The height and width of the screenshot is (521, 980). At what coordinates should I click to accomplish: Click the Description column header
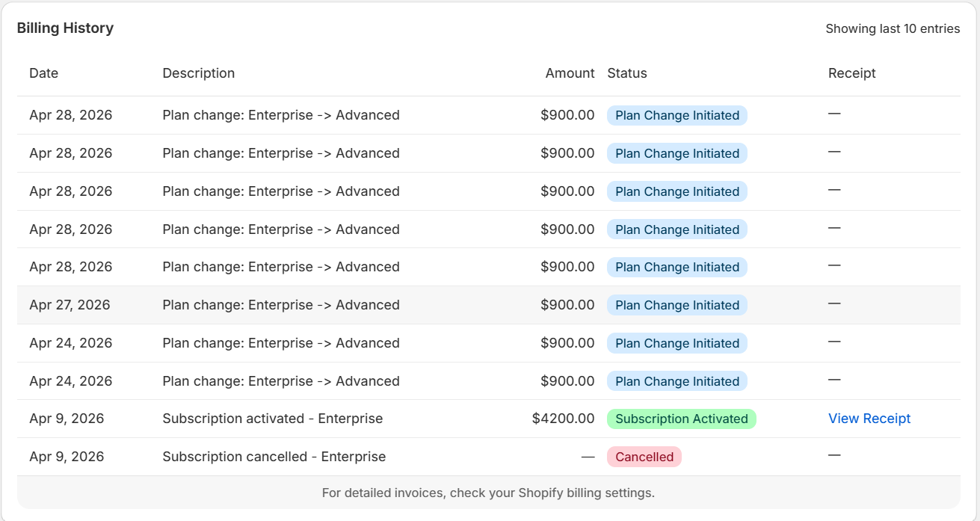[198, 73]
